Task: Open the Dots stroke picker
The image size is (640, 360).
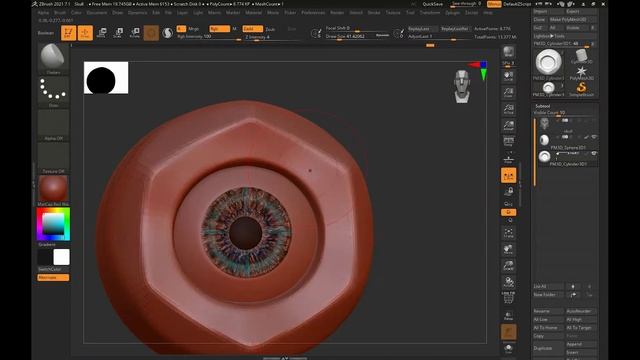Action: [x=53, y=91]
